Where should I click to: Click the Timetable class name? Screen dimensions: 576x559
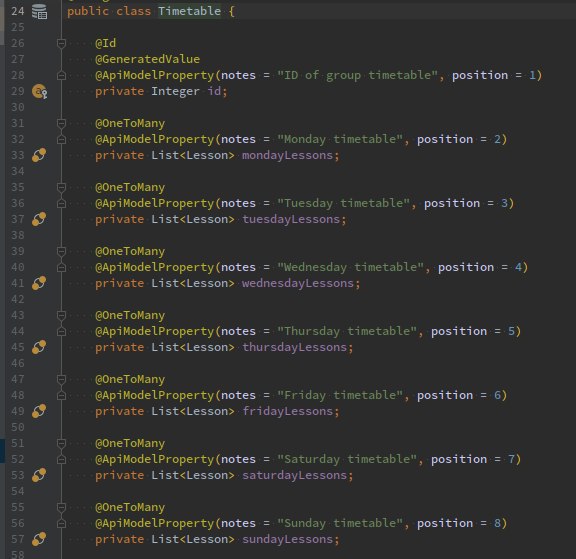(x=189, y=11)
